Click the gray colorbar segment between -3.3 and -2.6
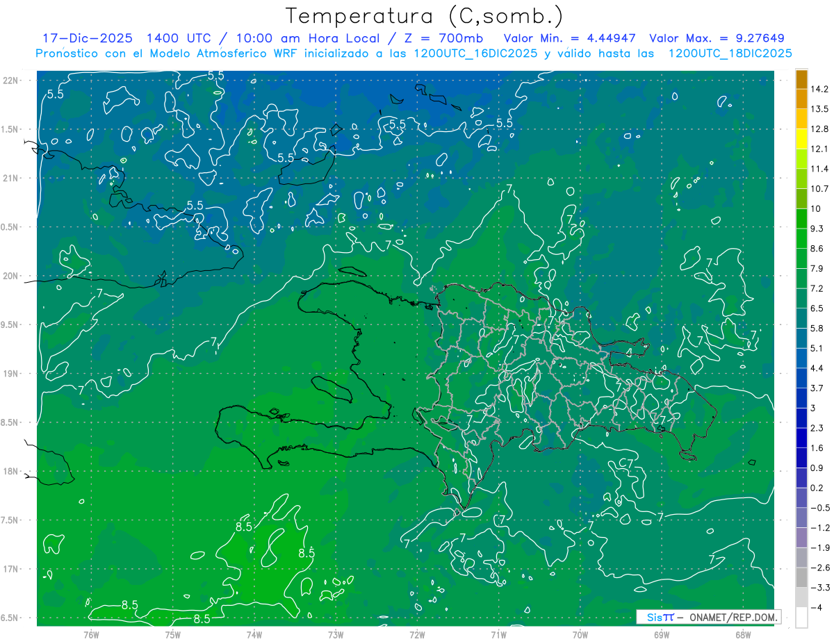Viewport: 834px width, 644px height. [801, 577]
